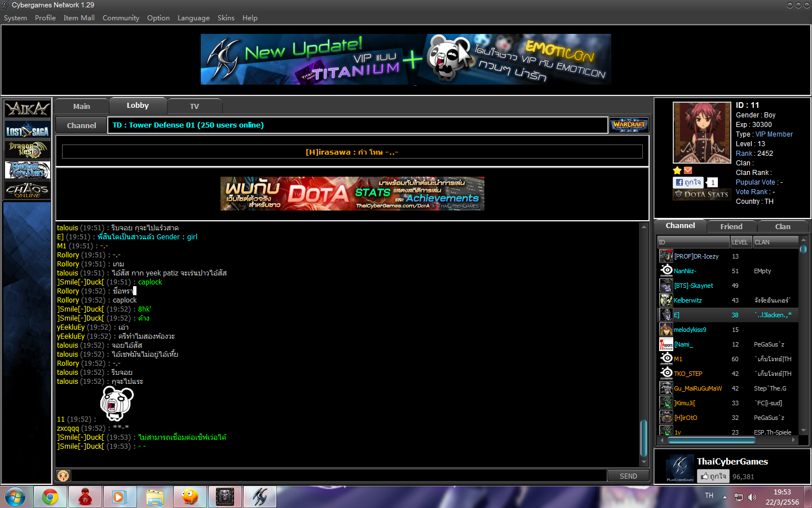Image resolution: width=812 pixels, height=508 pixels.
Task: Sort user list by LEVEL column header
Action: pyautogui.click(x=741, y=242)
